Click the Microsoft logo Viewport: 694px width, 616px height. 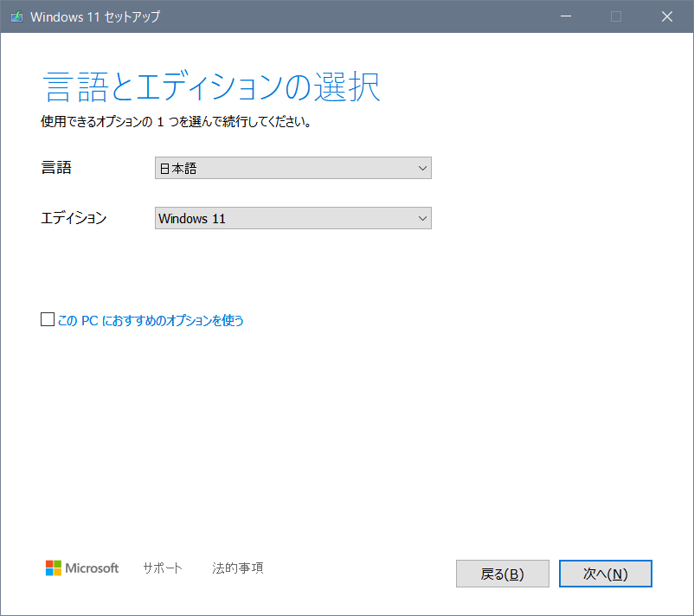[x=82, y=568]
